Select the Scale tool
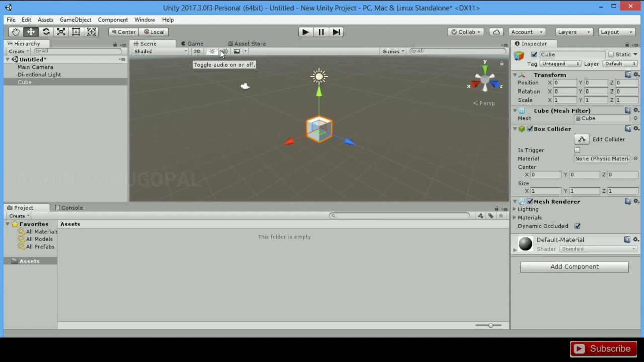 61,32
